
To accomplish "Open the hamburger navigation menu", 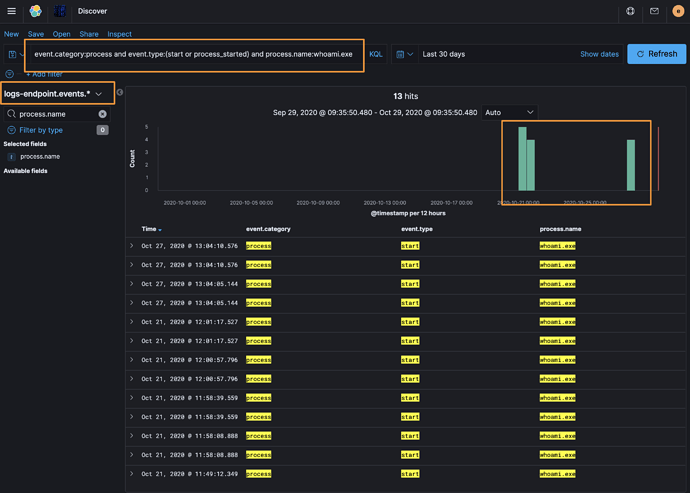I will pyautogui.click(x=12, y=12).
